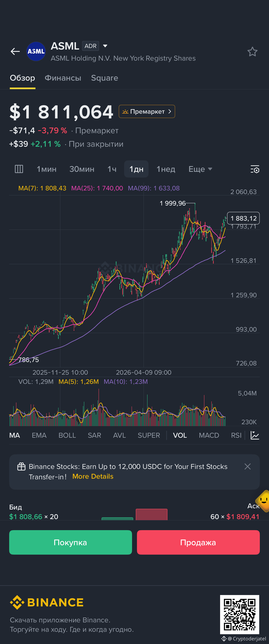Tap the main price $1 811,064
The width and height of the screenshot is (269, 644).
pyautogui.click(x=62, y=112)
